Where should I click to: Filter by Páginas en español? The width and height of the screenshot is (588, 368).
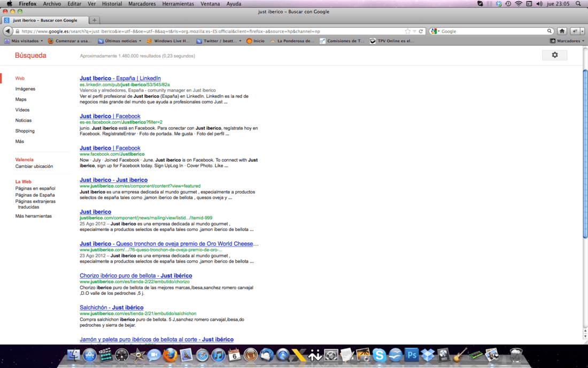[x=35, y=188]
